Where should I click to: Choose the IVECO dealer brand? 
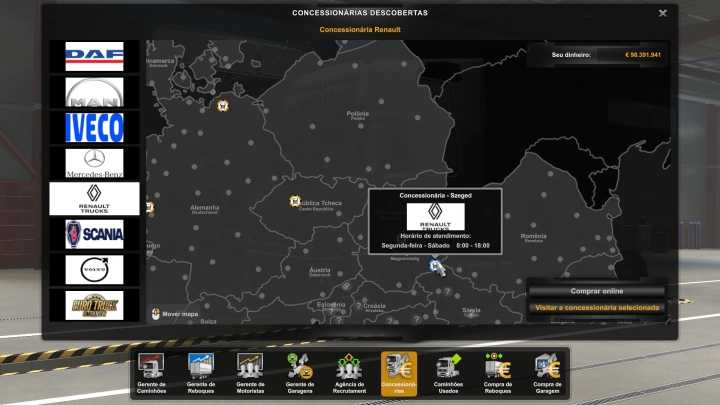coord(94,128)
